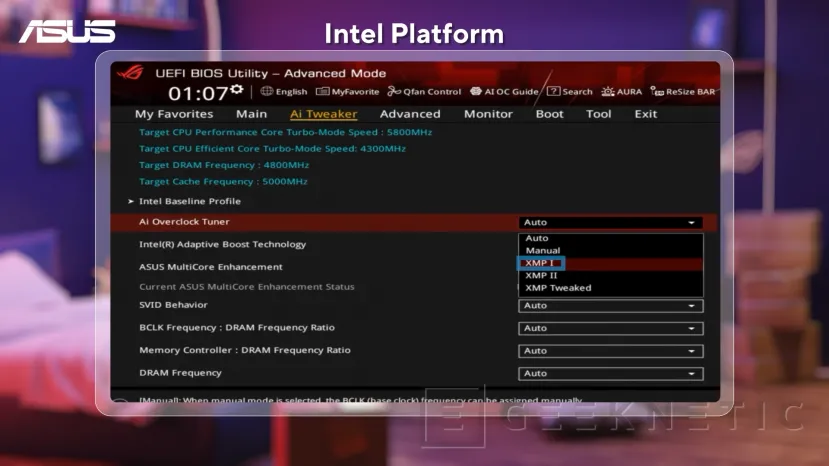Open AURA lighting icon

(x=607, y=92)
